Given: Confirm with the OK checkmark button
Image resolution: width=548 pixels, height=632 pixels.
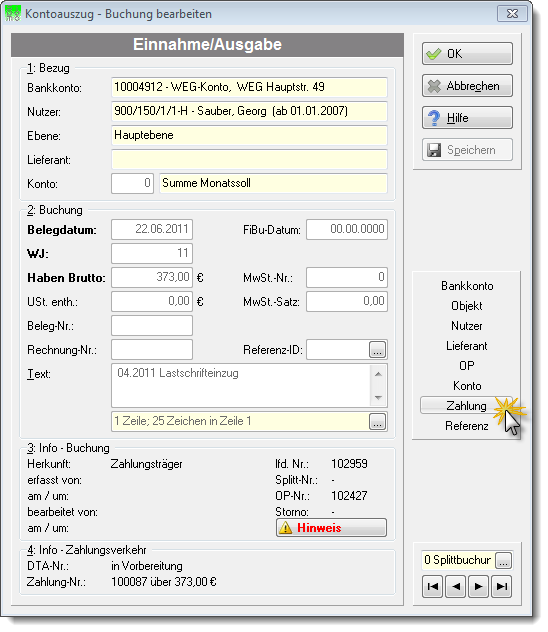Looking at the screenshot, I should coord(467,54).
